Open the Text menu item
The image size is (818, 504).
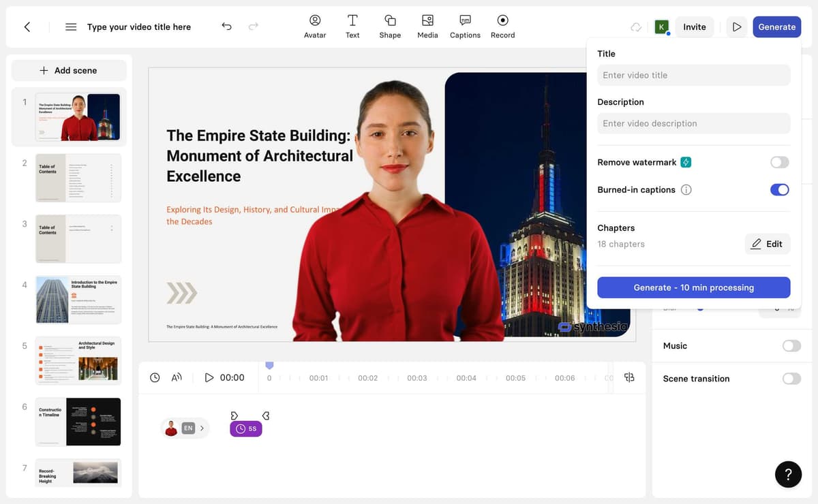[x=352, y=27]
